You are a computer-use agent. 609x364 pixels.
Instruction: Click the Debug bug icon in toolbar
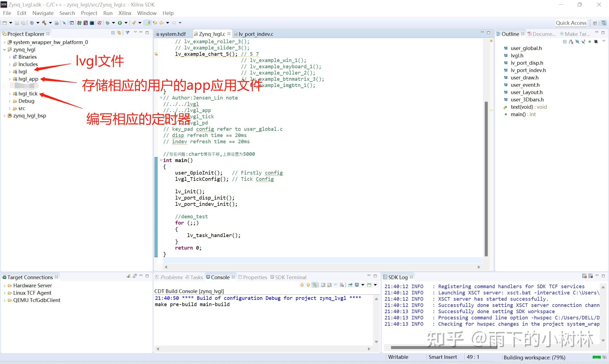click(107, 23)
